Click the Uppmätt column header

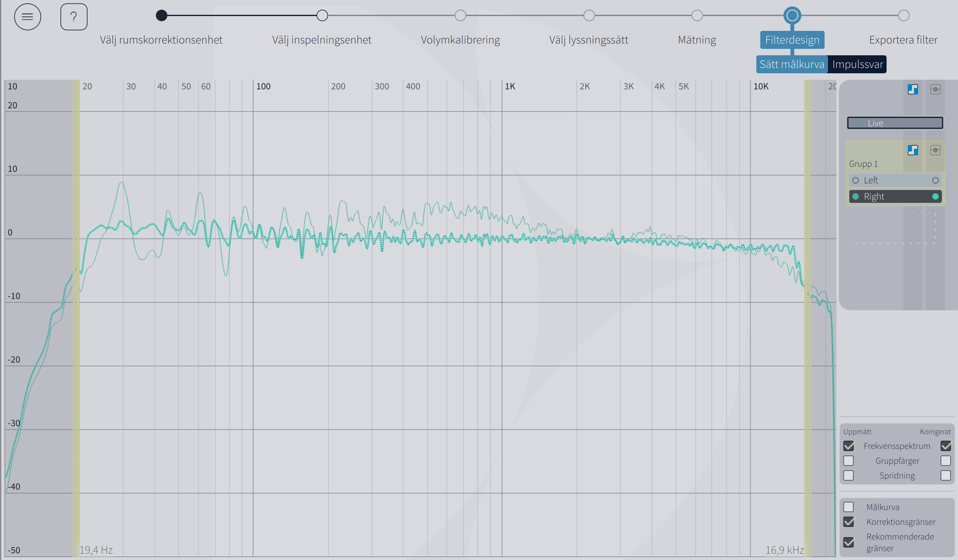[x=857, y=432]
